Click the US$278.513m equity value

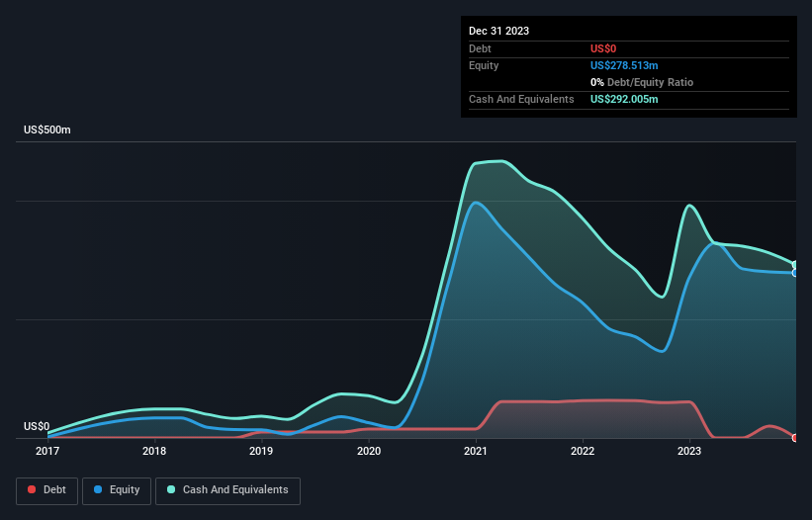pos(624,65)
